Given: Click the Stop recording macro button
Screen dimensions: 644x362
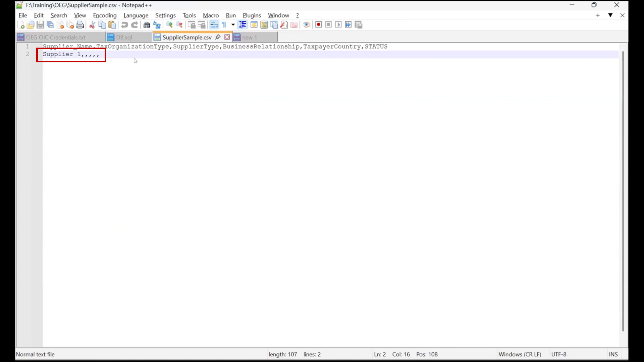Looking at the screenshot, I should [x=328, y=25].
